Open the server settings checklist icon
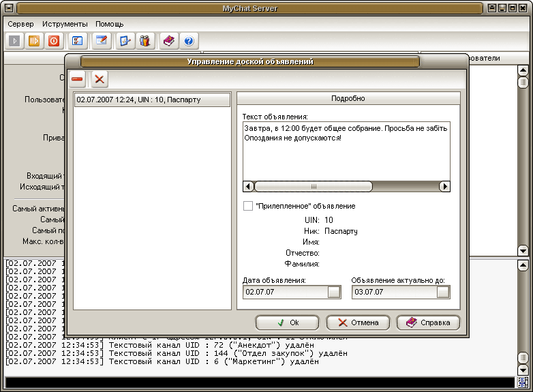The width and height of the screenshot is (533, 392). 78,41
